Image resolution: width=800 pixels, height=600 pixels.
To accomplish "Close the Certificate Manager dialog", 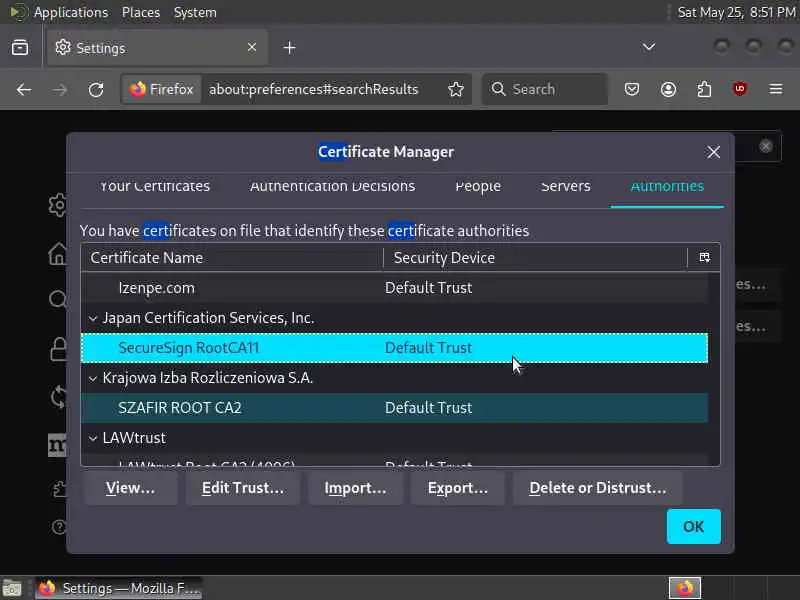I will tap(713, 152).
